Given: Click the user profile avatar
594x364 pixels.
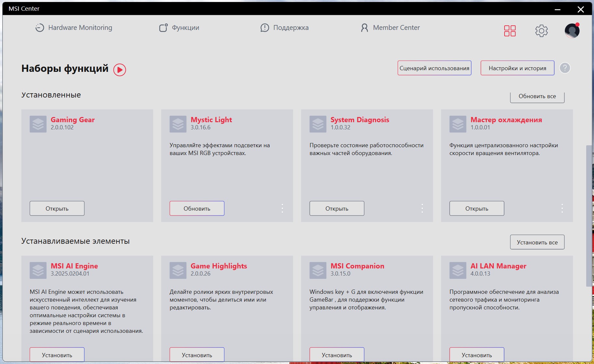Looking at the screenshot, I should [572, 31].
